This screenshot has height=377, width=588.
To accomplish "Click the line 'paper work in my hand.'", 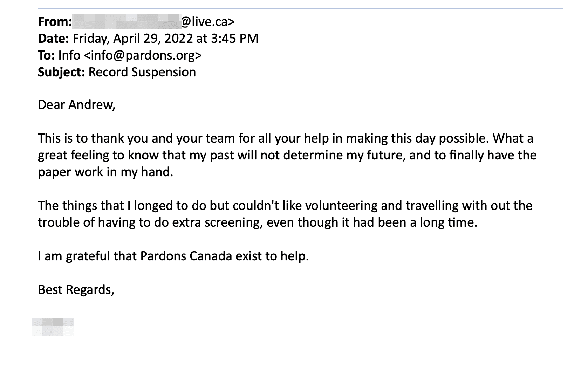I will [105, 172].
